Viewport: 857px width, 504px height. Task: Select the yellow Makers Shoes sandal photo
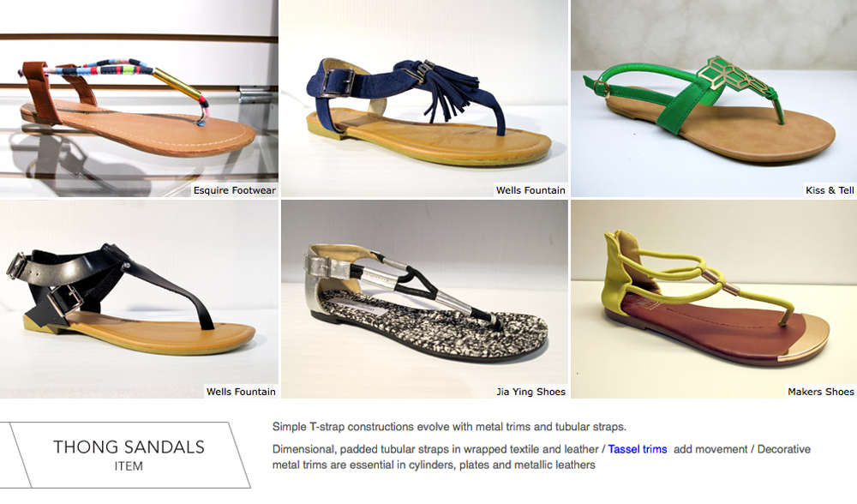pos(714,299)
